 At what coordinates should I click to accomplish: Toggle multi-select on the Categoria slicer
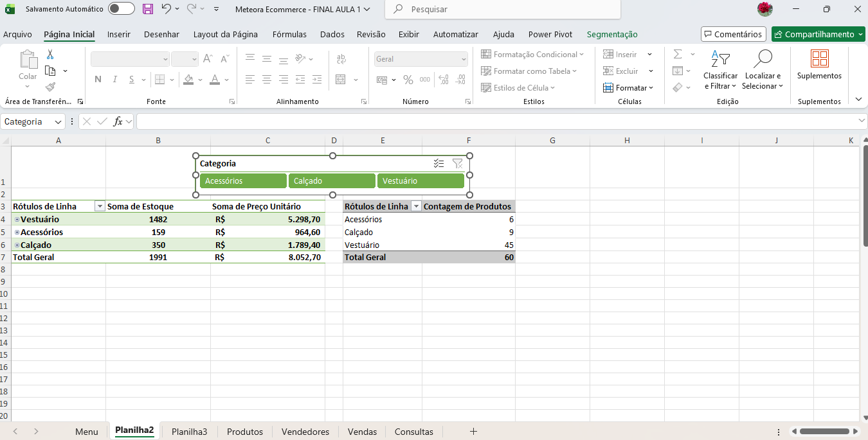pyautogui.click(x=439, y=163)
